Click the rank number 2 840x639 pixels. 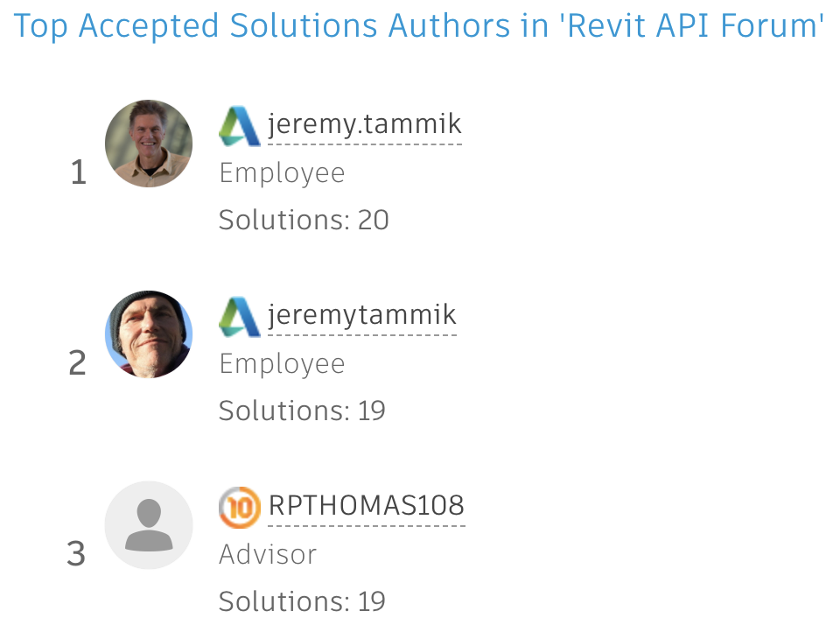(x=78, y=363)
